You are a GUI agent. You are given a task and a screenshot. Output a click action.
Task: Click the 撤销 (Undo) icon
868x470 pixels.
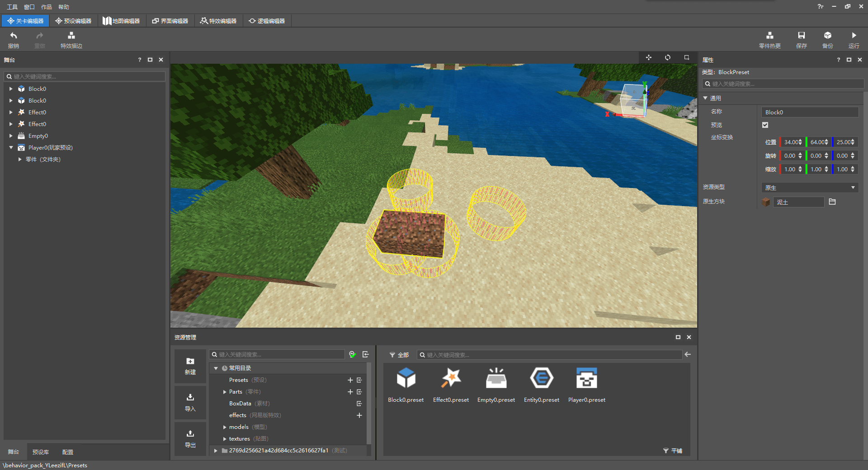(x=14, y=39)
